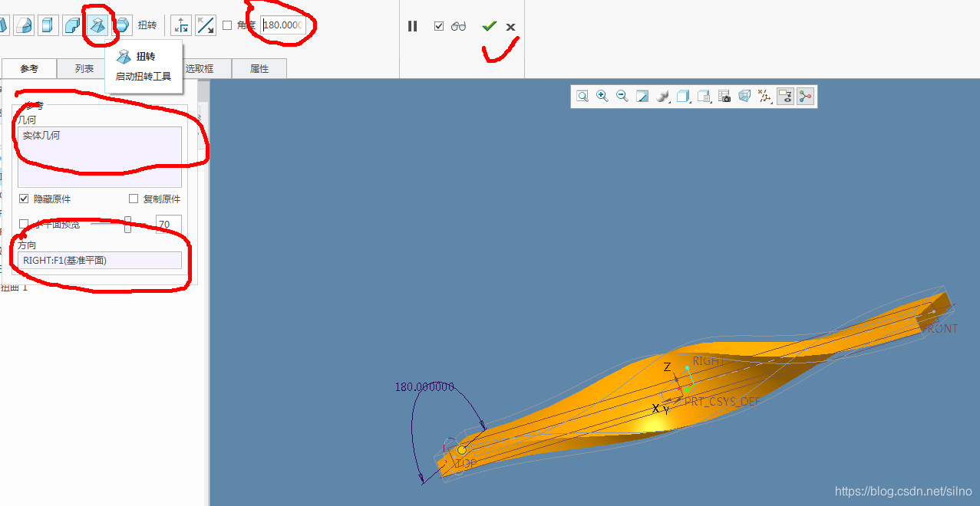980x506 pixels.
Task: Switch to the 列表 (list) tab
Action: pos(84,69)
